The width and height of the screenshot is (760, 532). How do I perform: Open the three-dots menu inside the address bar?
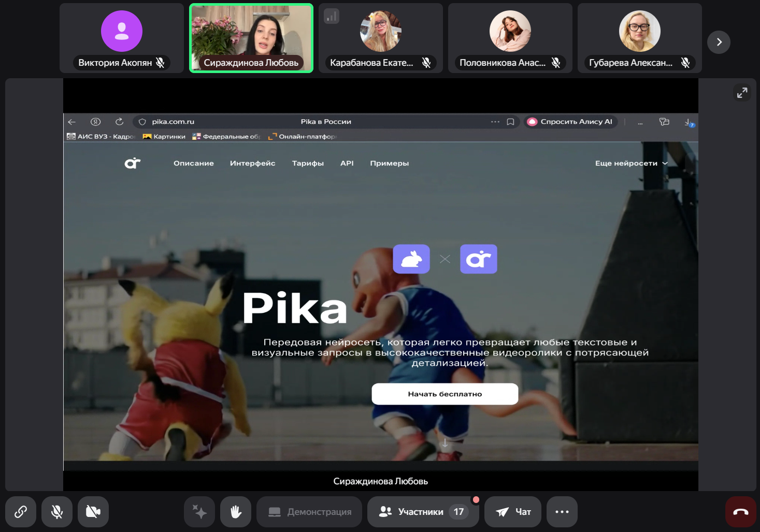coord(495,122)
